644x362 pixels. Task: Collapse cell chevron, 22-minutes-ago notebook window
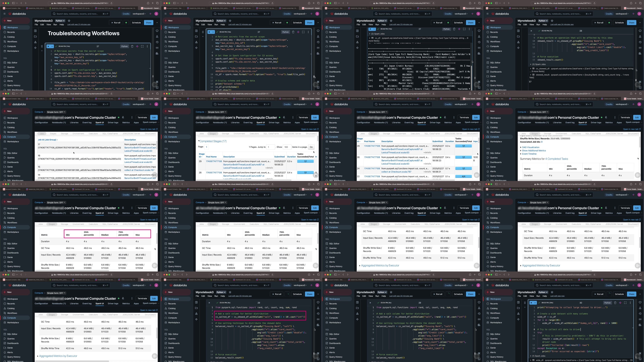(x=203, y=36)
